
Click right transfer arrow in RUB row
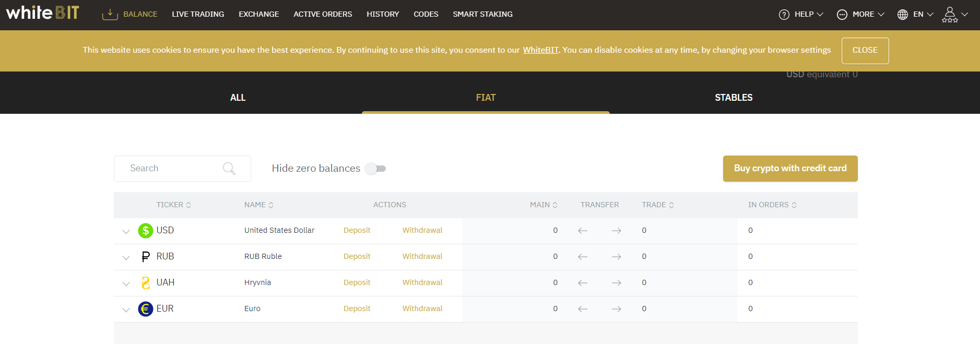616,257
